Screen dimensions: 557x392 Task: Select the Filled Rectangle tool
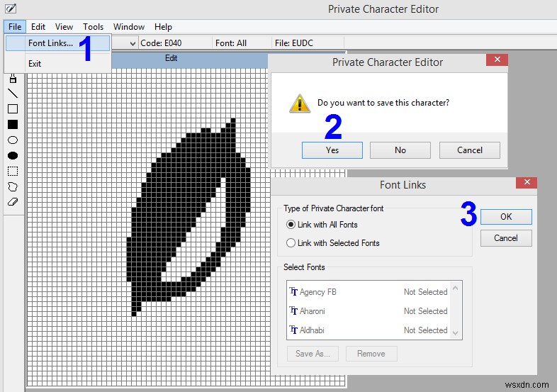point(13,124)
